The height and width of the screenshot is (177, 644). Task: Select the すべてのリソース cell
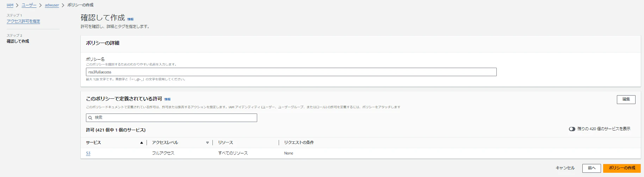(x=233, y=153)
